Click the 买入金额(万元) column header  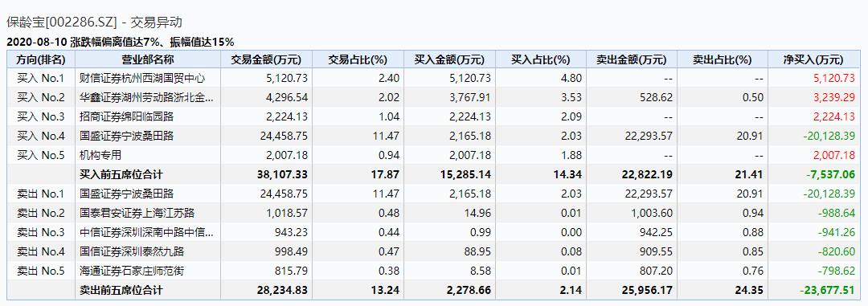tap(449, 59)
